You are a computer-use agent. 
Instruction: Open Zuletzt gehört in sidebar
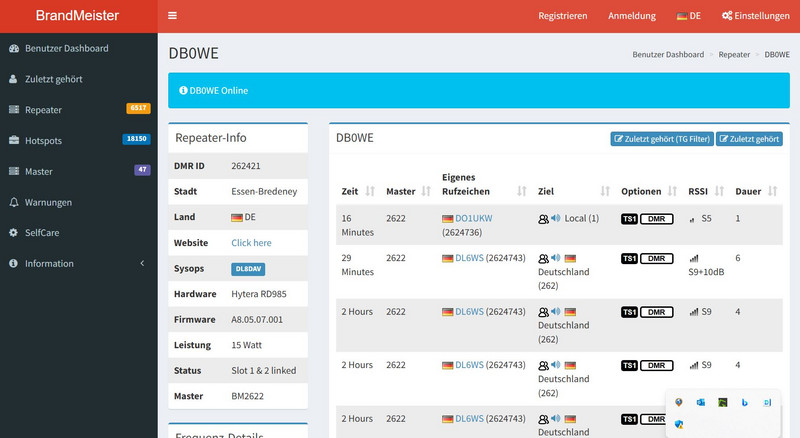(79, 79)
